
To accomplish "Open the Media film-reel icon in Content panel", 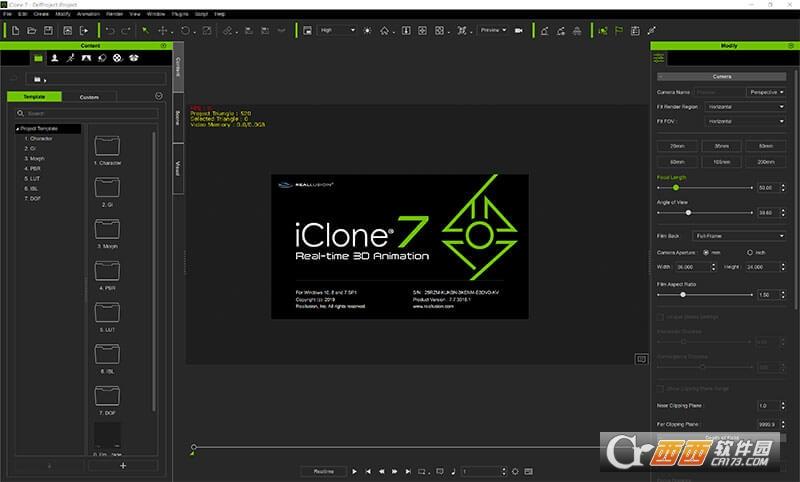I will pyautogui.click(x=118, y=58).
